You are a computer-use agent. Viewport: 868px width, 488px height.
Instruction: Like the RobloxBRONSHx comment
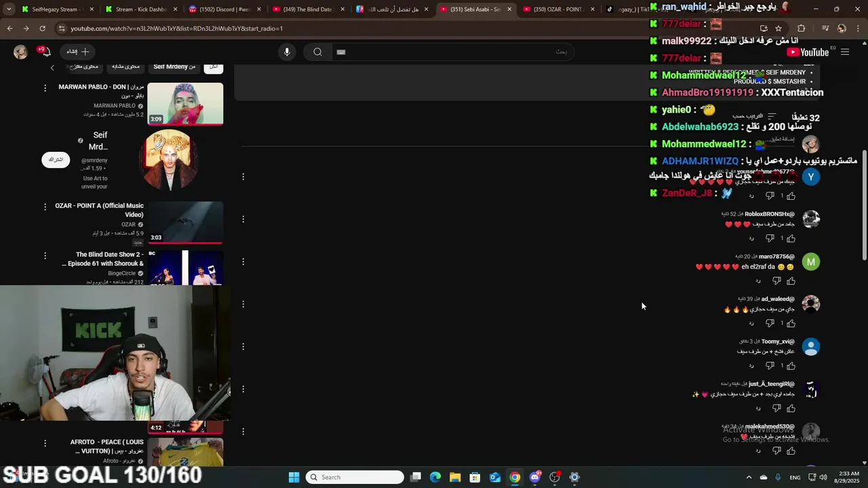(x=791, y=238)
